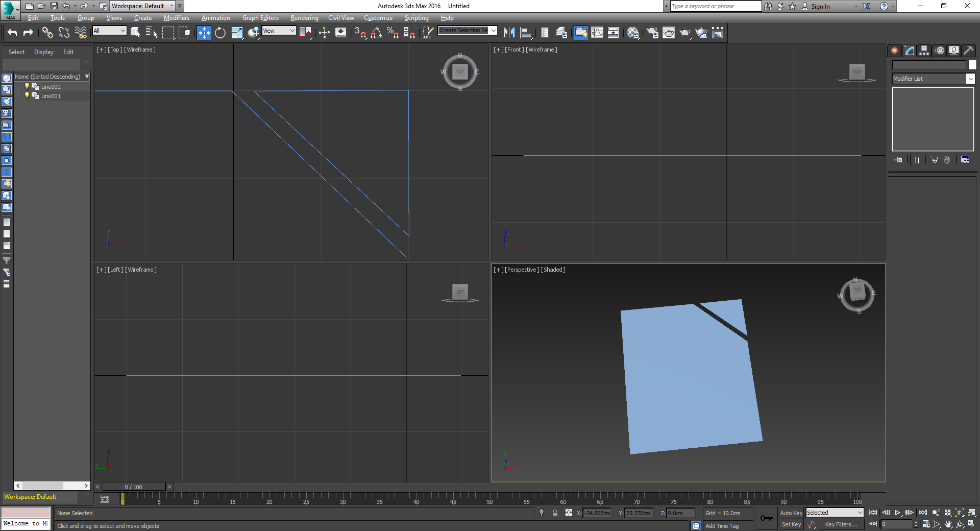Open the Rendering menu

click(x=304, y=18)
